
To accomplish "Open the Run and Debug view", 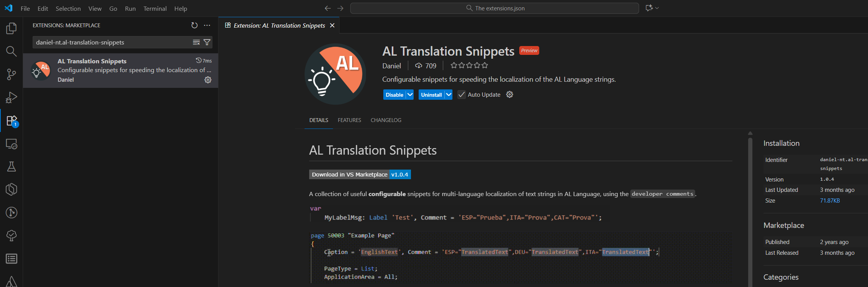I will pos(12,97).
